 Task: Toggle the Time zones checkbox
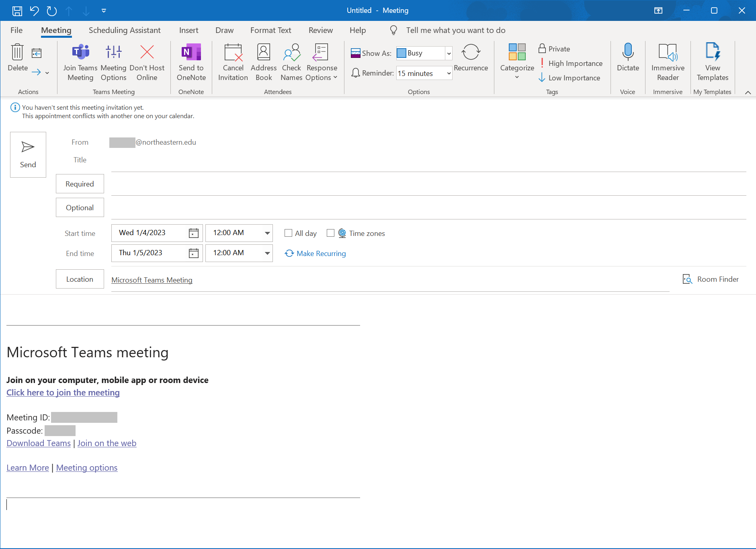[331, 233]
